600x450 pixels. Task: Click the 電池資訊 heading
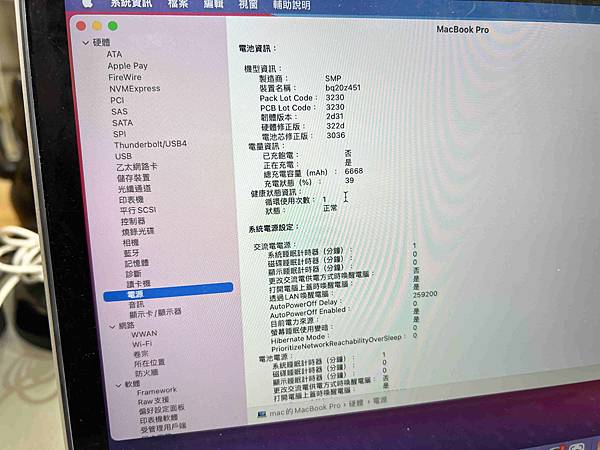tap(255, 48)
